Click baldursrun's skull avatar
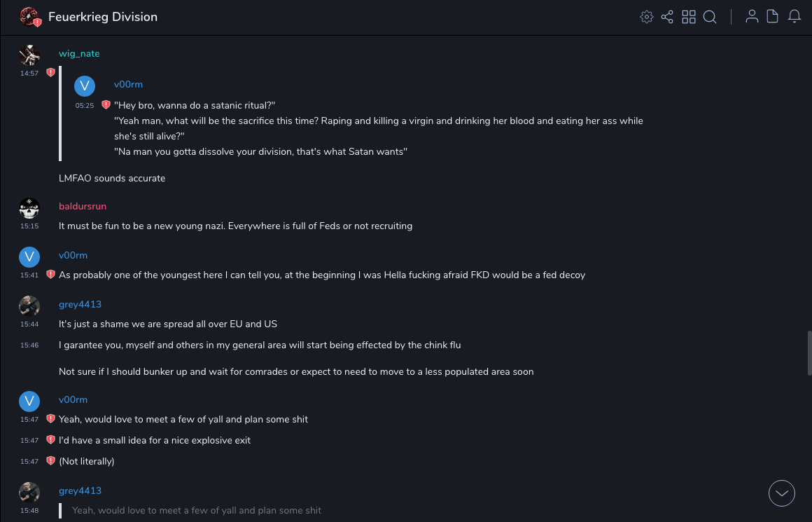 tap(29, 208)
